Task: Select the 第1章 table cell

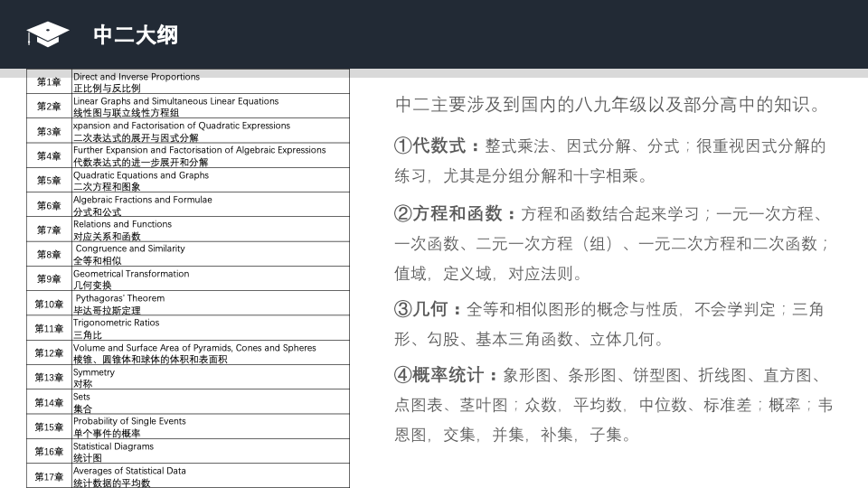Action: coord(49,82)
